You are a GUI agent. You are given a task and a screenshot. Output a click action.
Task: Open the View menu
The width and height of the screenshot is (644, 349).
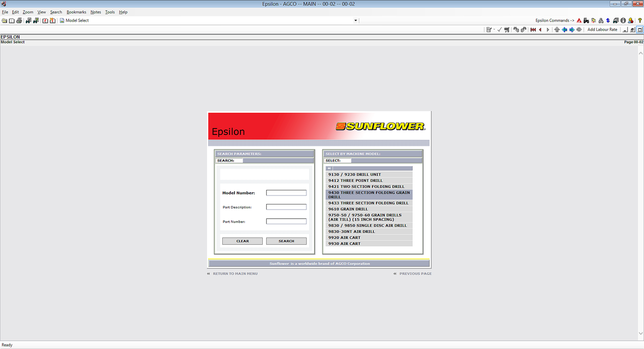pyautogui.click(x=41, y=12)
